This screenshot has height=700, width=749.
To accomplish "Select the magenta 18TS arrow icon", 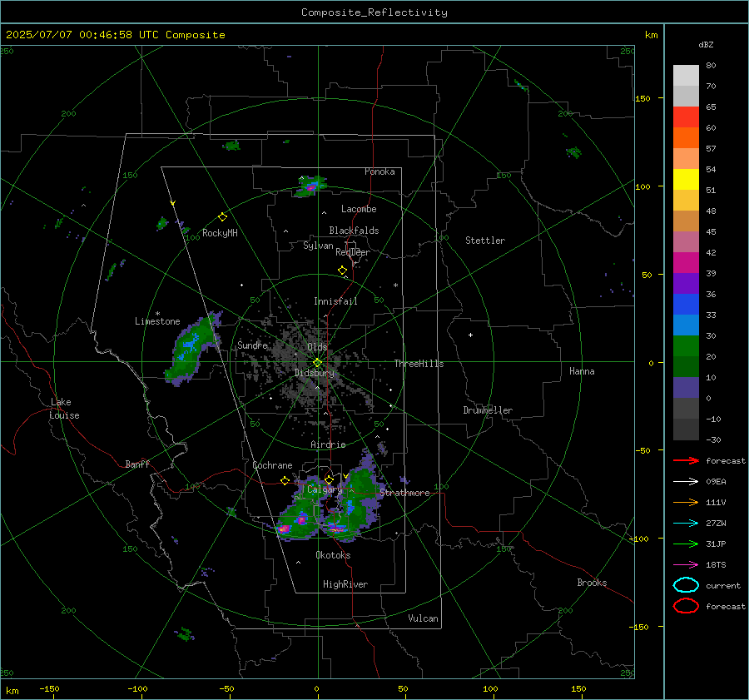I will pos(686,564).
